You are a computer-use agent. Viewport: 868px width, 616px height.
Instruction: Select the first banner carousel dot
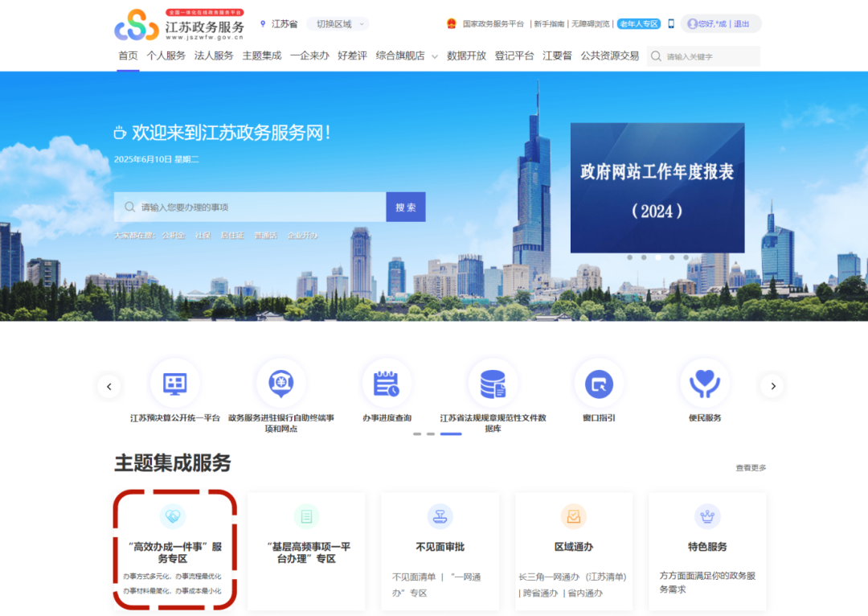(629, 257)
